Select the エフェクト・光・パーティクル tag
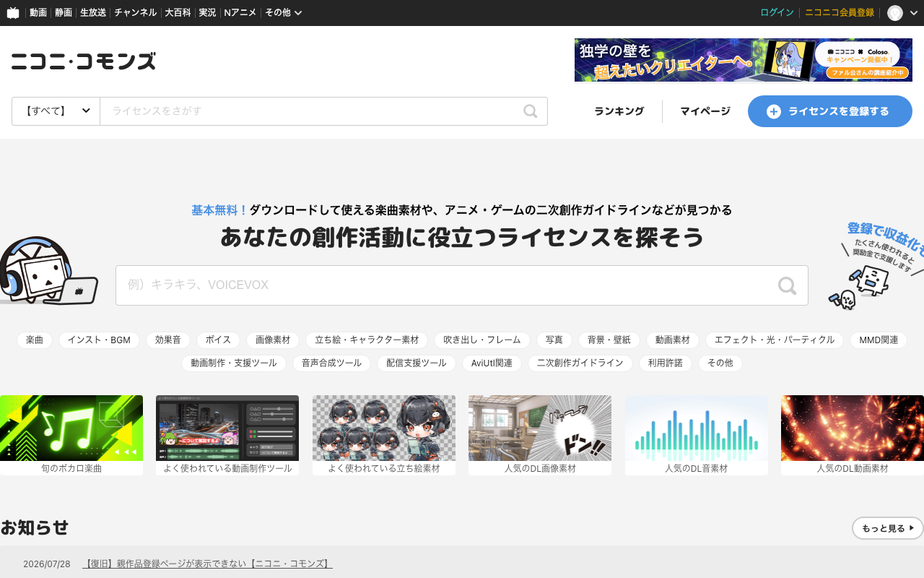The width and height of the screenshot is (924, 578). (775, 340)
